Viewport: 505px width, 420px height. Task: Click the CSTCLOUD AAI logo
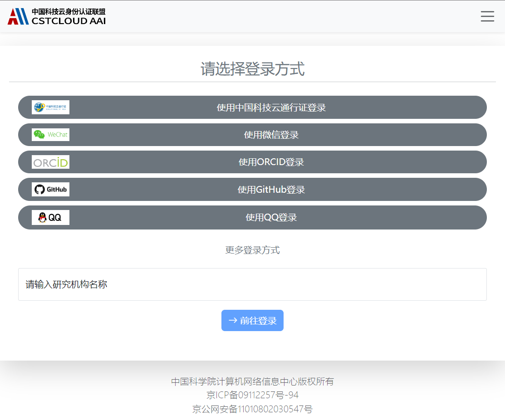pyautogui.click(x=57, y=16)
